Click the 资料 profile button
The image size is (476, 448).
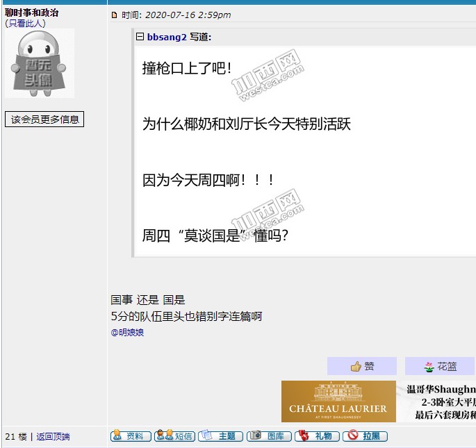(130, 436)
